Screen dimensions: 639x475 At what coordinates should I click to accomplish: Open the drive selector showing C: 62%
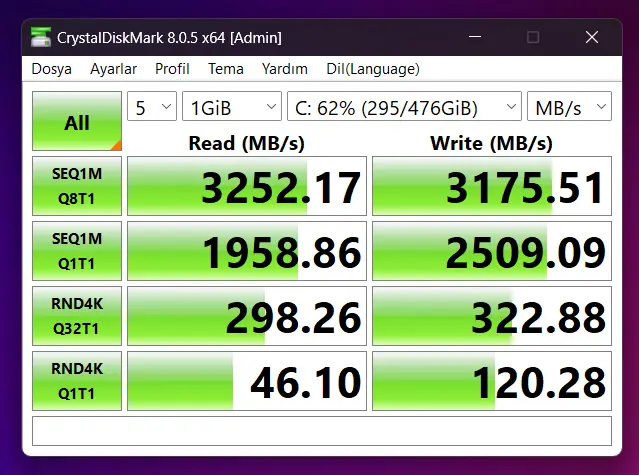click(404, 106)
